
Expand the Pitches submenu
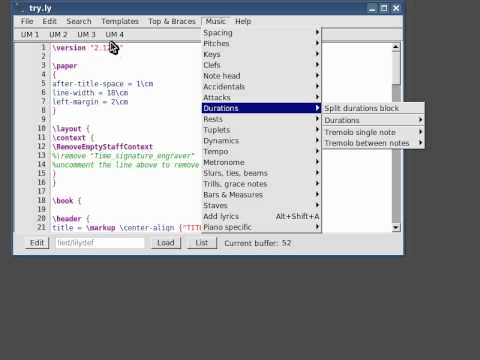(261, 43)
